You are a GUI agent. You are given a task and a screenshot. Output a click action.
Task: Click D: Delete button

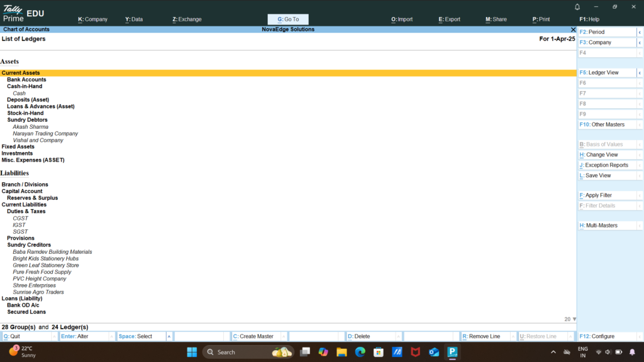click(371, 336)
